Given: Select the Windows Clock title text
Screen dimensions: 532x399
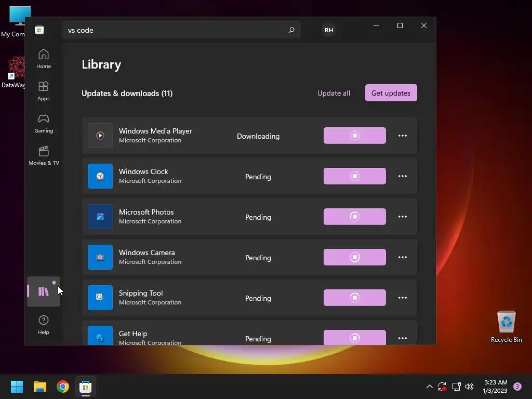Looking at the screenshot, I should (143, 171).
